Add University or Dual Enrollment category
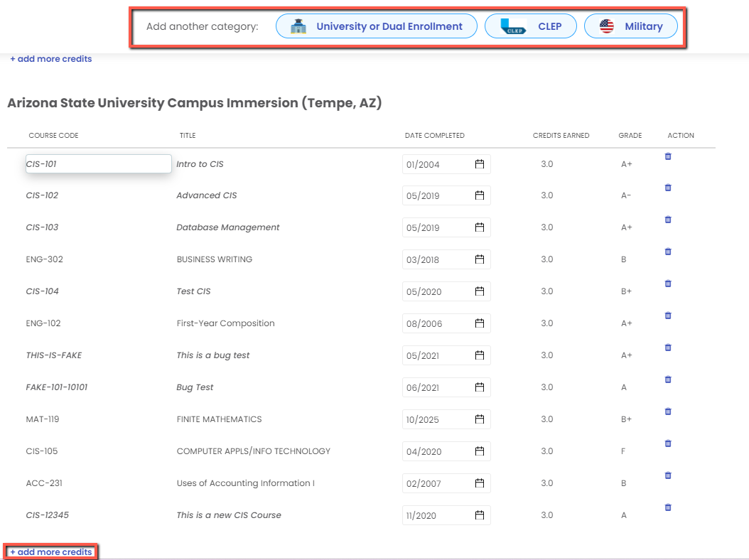This screenshot has width=749, height=560. (376, 26)
